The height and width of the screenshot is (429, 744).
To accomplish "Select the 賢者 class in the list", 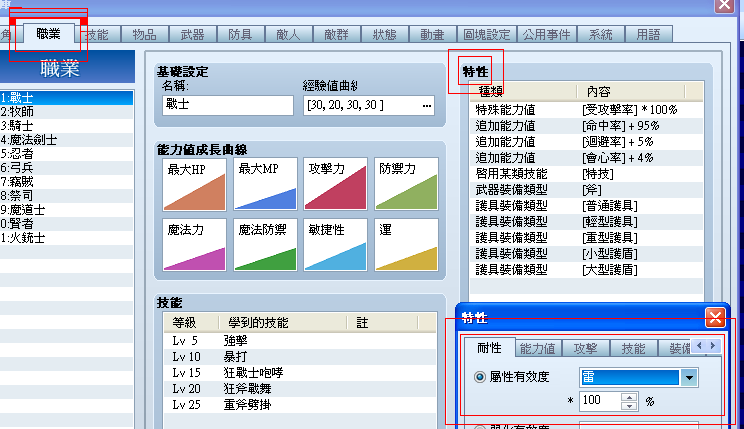I will [x=66, y=224].
